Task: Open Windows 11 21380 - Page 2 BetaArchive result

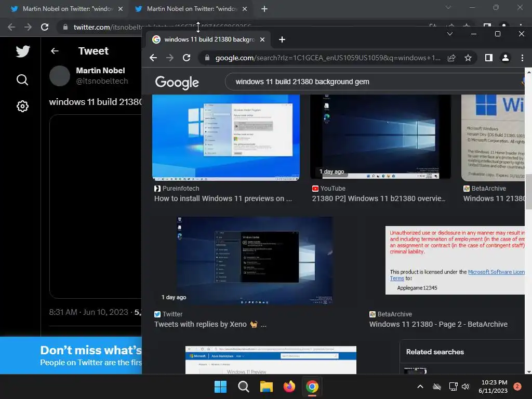Action: (x=438, y=324)
